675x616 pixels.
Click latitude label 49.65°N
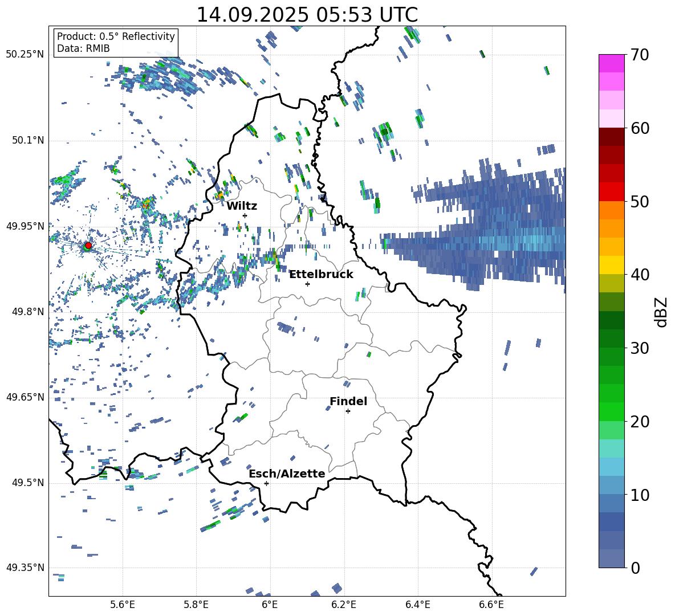(25, 397)
